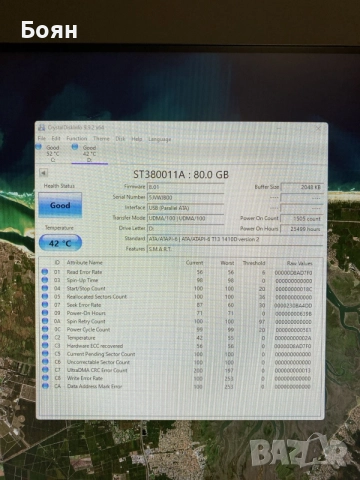Click the status dot for Reallocated Sectors Count
Viewport: 360px width, 480px height.
(45, 296)
